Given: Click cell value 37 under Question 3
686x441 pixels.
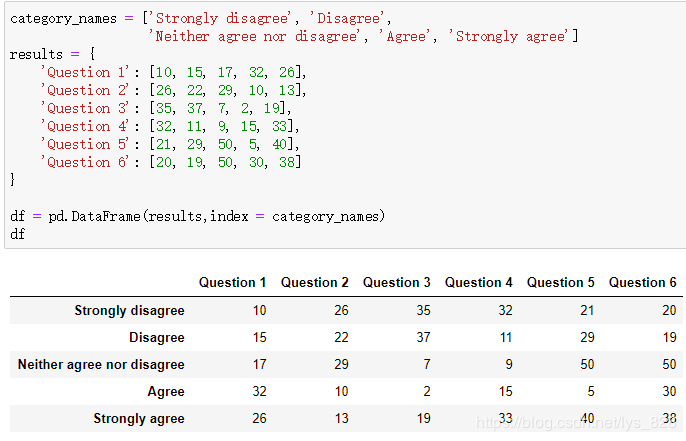Looking at the screenshot, I should pos(423,338).
